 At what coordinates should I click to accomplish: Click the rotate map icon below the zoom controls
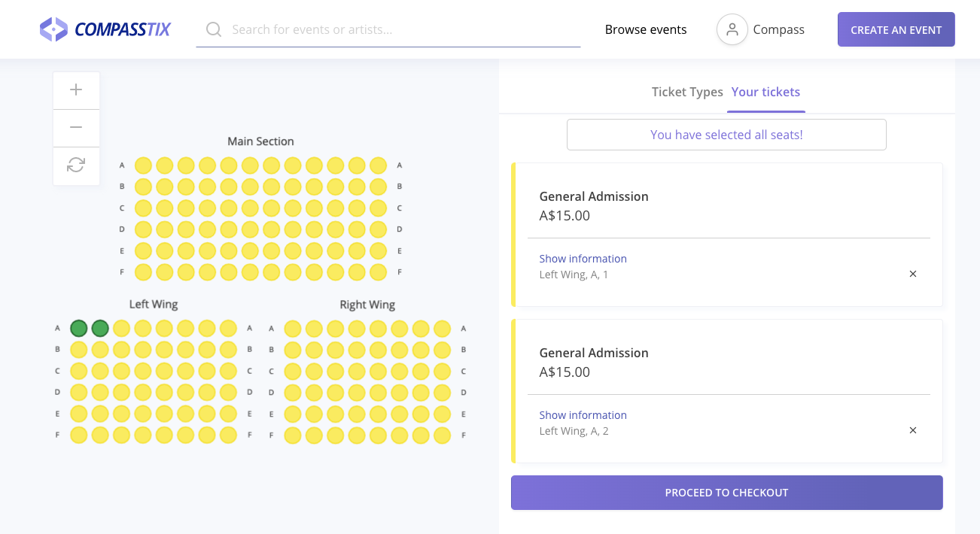(x=76, y=165)
